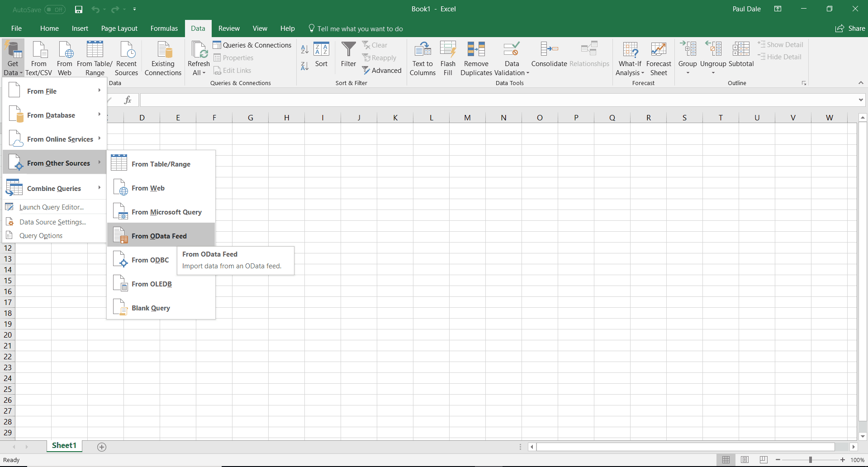This screenshot has height=467, width=868.
Task: Zoom out with the minus button
Action: click(x=778, y=460)
